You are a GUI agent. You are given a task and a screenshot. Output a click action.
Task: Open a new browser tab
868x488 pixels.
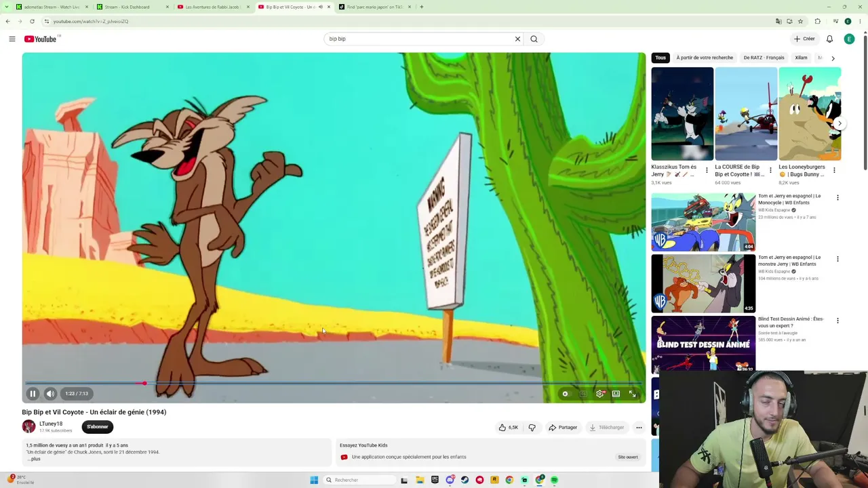coord(421,7)
